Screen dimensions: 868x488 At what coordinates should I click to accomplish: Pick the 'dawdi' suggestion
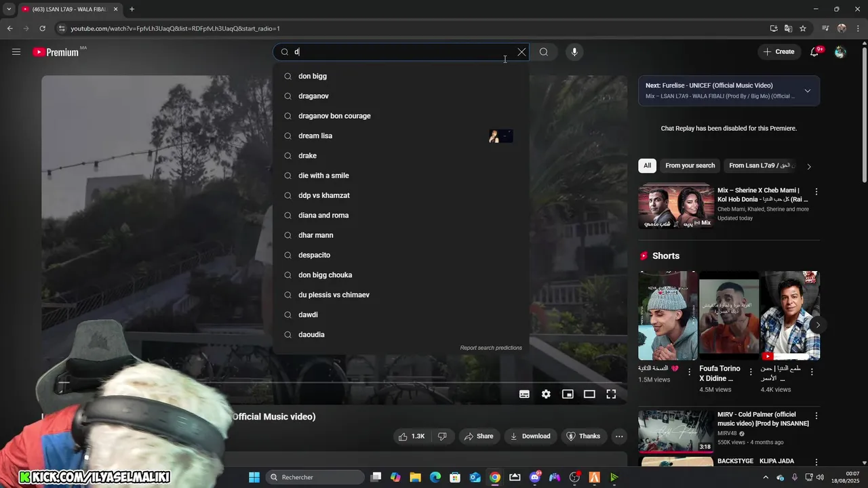(401, 314)
